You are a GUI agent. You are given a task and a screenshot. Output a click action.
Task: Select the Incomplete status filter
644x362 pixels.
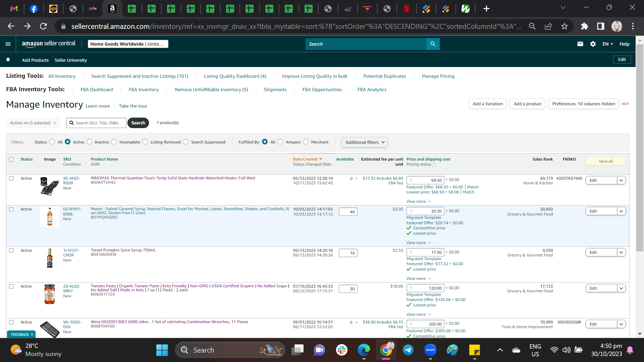pyautogui.click(x=114, y=142)
